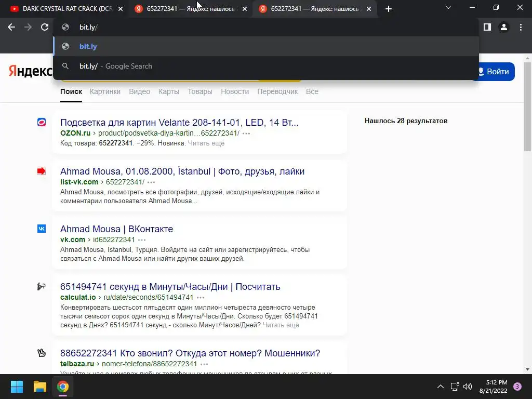Open the Переводчик tab

(277, 91)
